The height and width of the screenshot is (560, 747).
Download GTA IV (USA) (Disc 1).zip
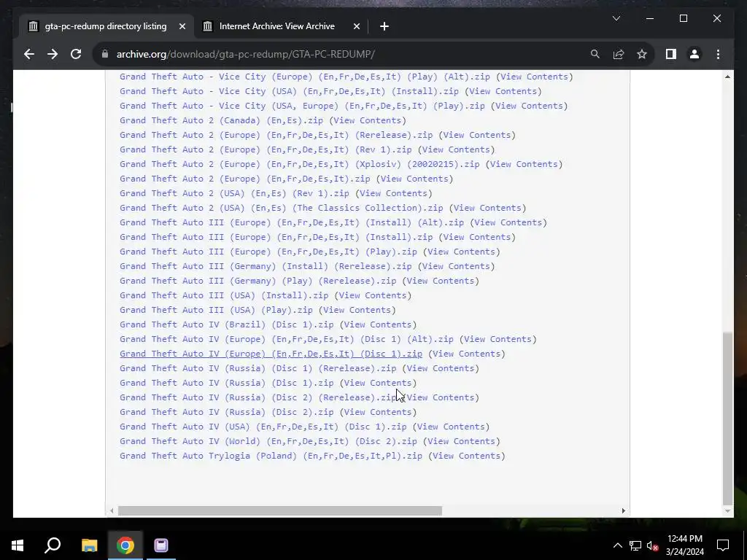[263, 427]
